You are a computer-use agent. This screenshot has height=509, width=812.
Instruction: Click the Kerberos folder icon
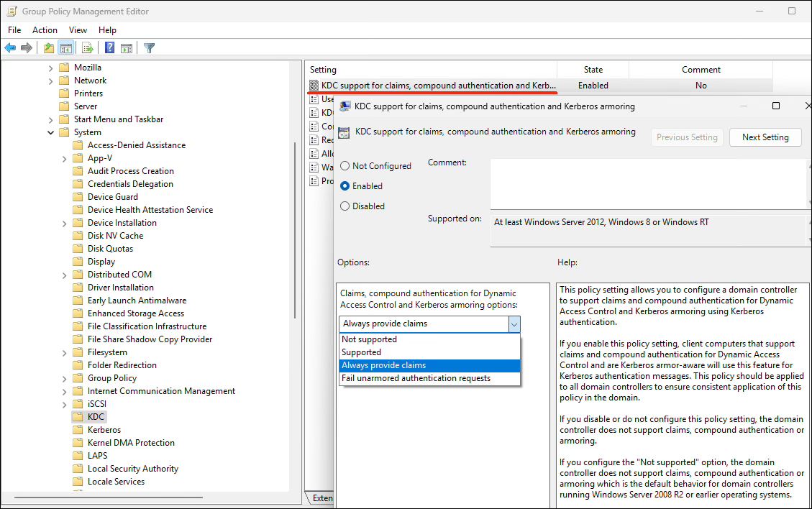(78, 430)
